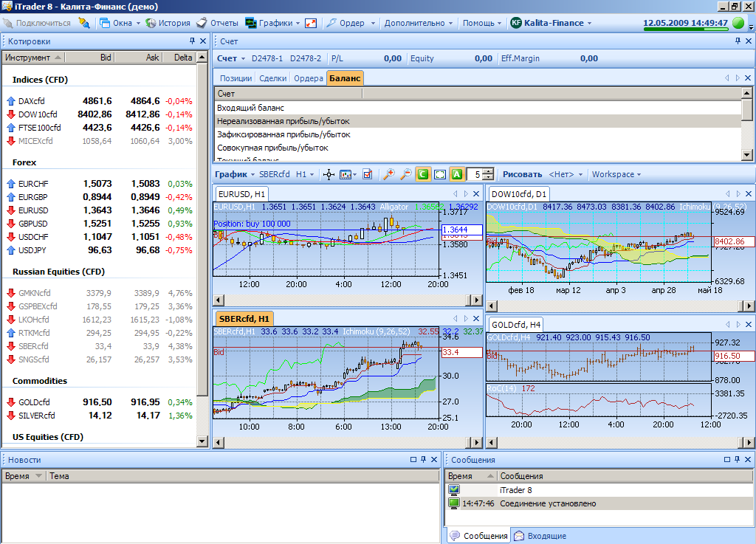Open the Окна windows button
Viewport: 756px width, 544px height.
point(120,23)
